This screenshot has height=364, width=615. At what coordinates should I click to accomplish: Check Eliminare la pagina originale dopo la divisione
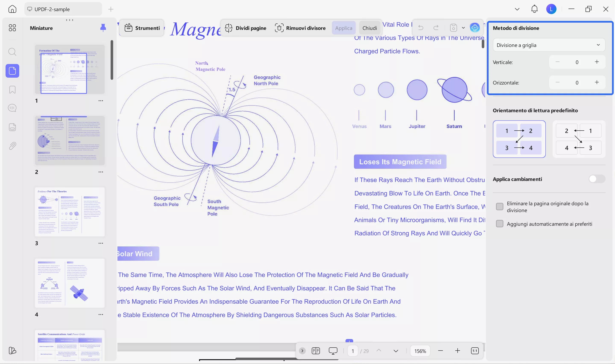(500, 207)
